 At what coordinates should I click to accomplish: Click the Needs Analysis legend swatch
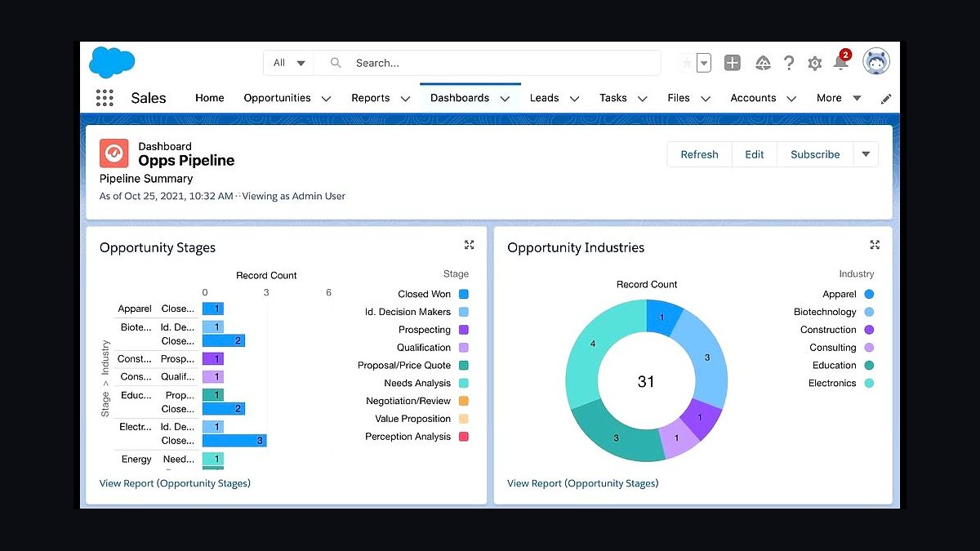click(464, 383)
